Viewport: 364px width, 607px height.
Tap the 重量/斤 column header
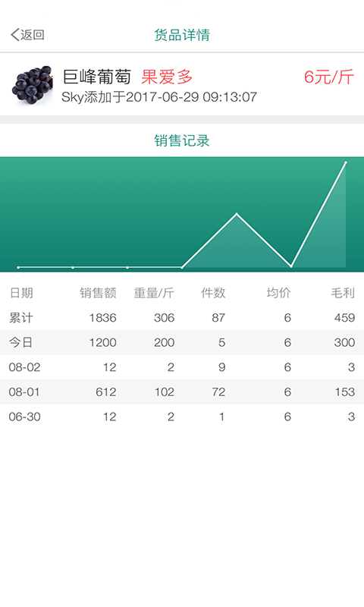pos(154,293)
